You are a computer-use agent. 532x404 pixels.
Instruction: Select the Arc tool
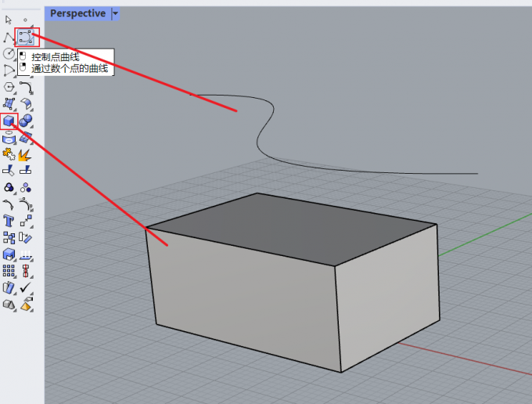click(x=9, y=70)
